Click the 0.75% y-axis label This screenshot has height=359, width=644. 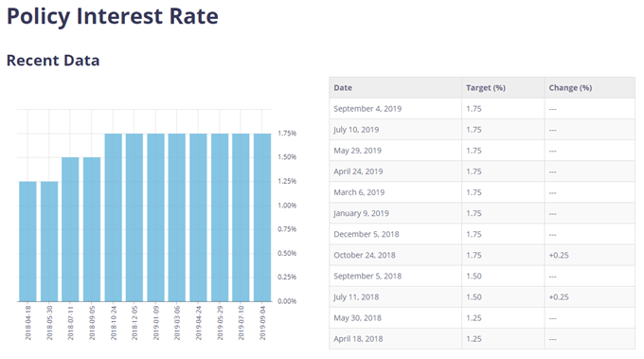click(x=287, y=229)
